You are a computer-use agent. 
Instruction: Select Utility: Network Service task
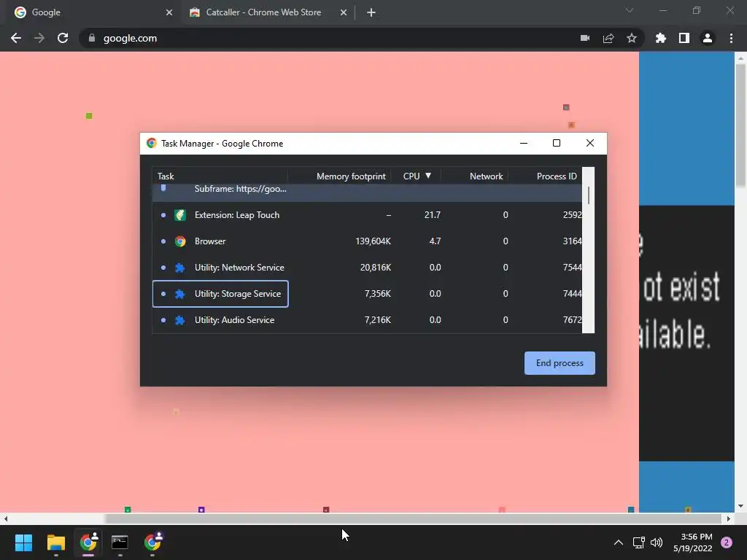(367, 267)
